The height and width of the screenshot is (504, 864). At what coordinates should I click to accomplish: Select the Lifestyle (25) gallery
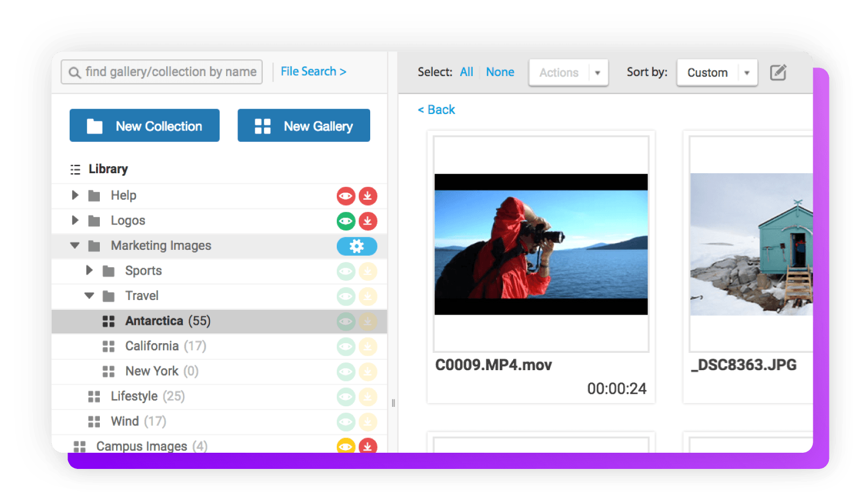click(219, 397)
